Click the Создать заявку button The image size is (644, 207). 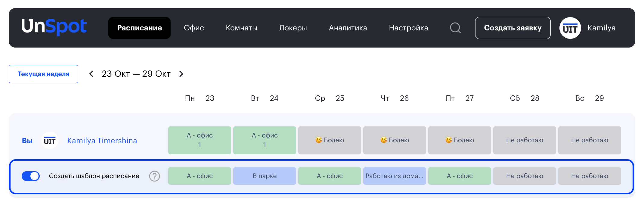point(513,28)
